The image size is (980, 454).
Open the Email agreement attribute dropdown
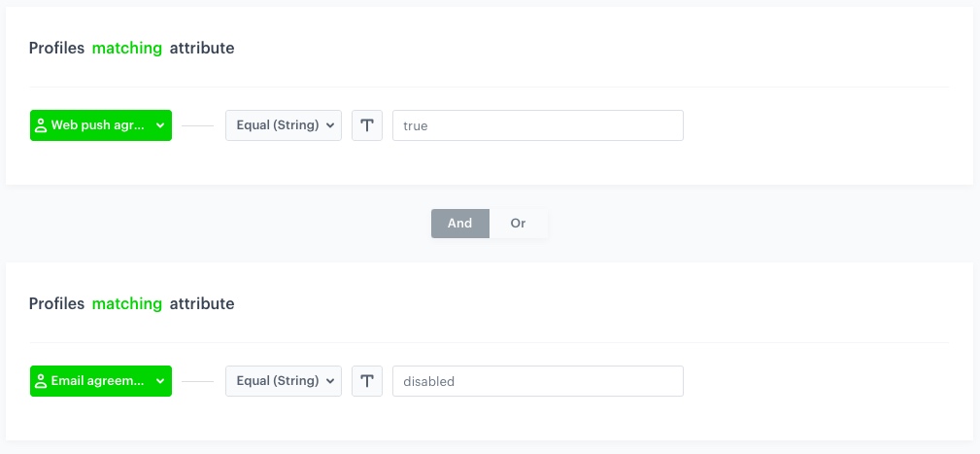click(101, 381)
